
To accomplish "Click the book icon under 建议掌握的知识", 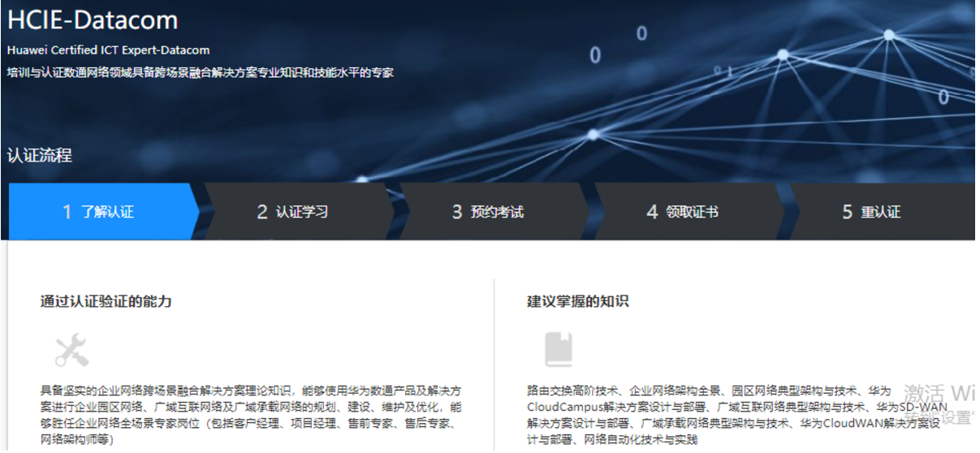I will [559, 350].
